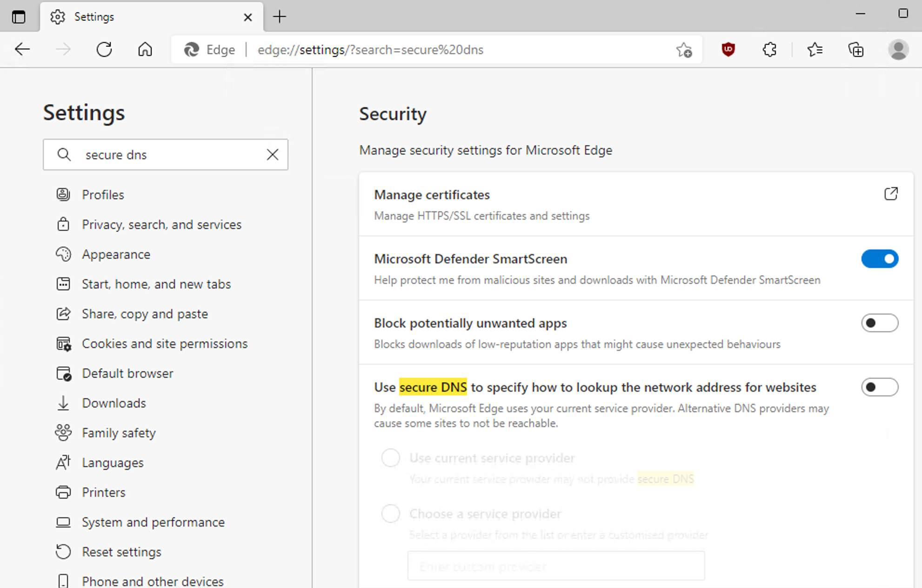
Task: Open a new tab with the plus button
Action: (280, 17)
